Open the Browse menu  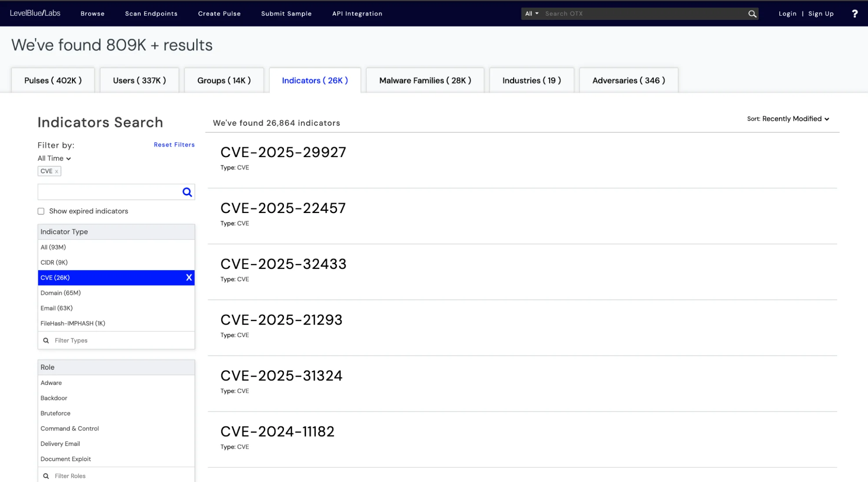pyautogui.click(x=92, y=13)
